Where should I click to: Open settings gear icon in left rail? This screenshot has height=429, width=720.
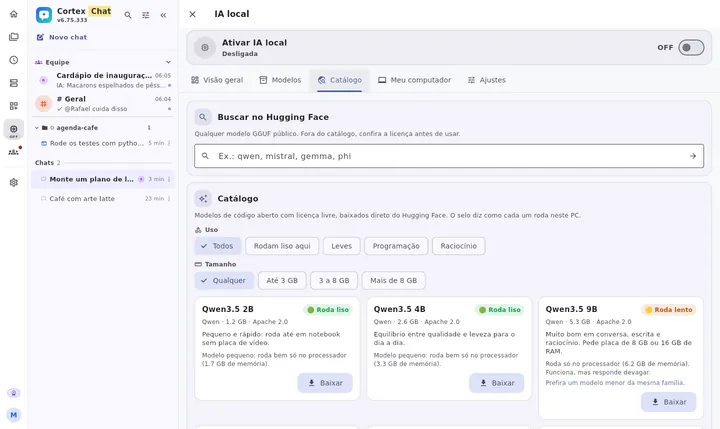click(14, 182)
